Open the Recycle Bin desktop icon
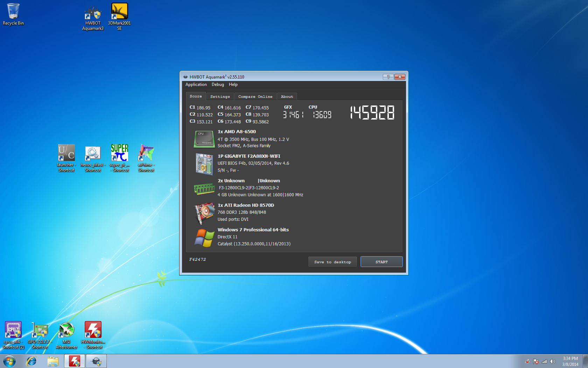588x368 pixels. click(13, 14)
